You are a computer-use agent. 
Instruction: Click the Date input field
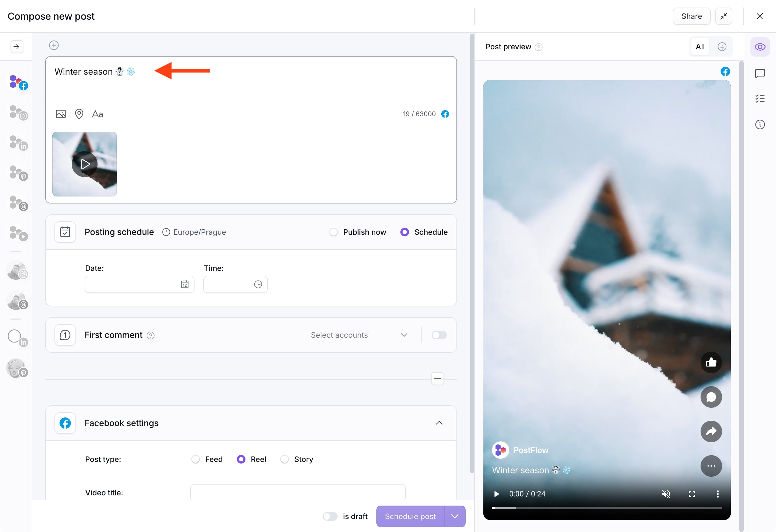point(134,284)
